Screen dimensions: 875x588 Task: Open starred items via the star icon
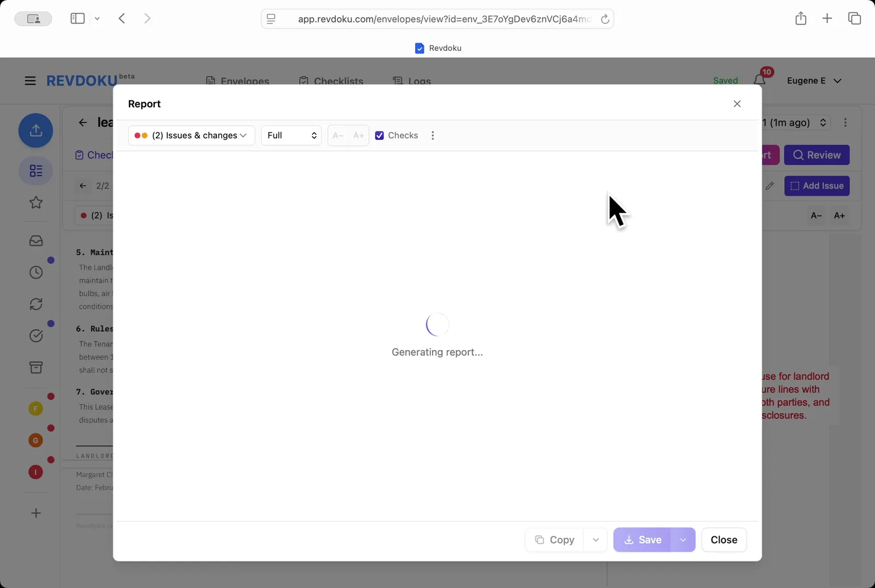click(x=36, y=203)
